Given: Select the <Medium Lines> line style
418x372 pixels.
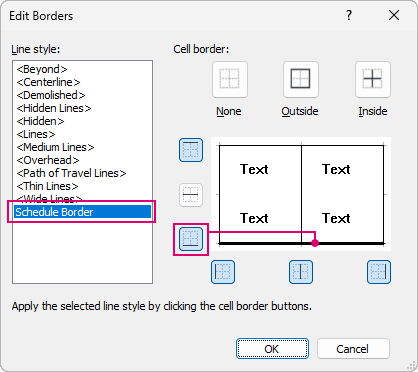Looking at the screenshot, I should [55, 147].
